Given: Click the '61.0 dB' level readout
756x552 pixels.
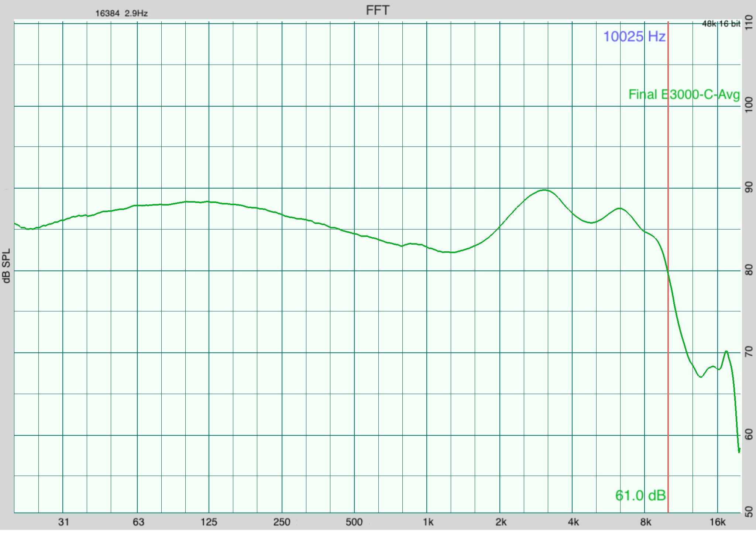Looking at the screenshot, I should [640, 495].
